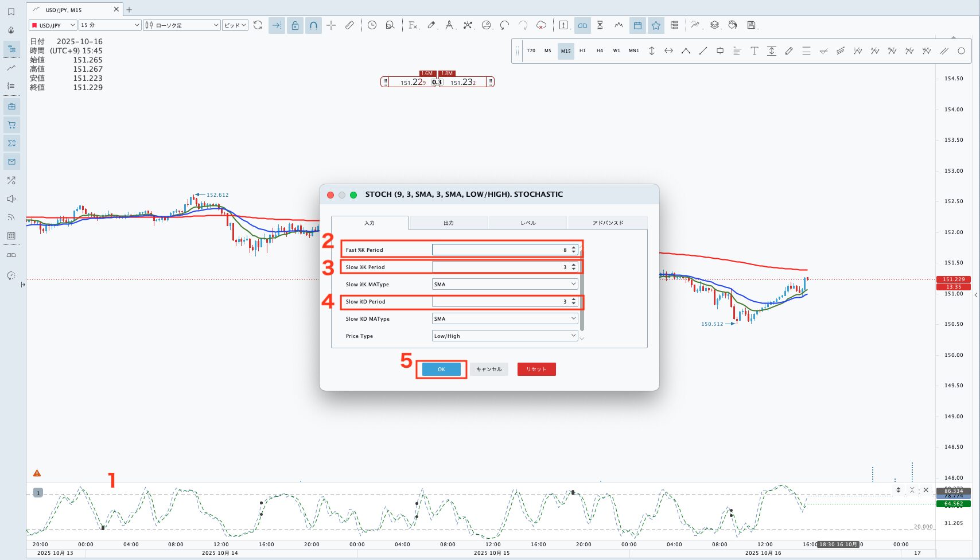Click the hourglass icon in toolbar

(x=600, y=25)
